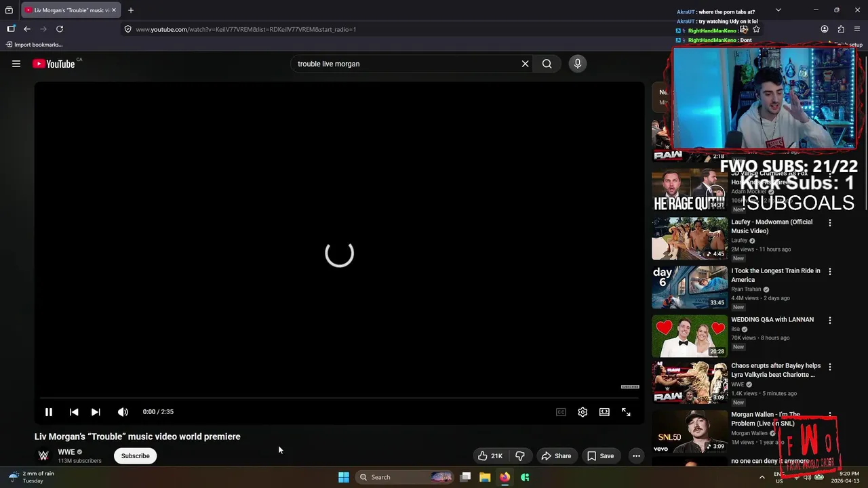
Task: Open the weather widget showing rain
Action: pyautogui.click(x=31, y=477)
